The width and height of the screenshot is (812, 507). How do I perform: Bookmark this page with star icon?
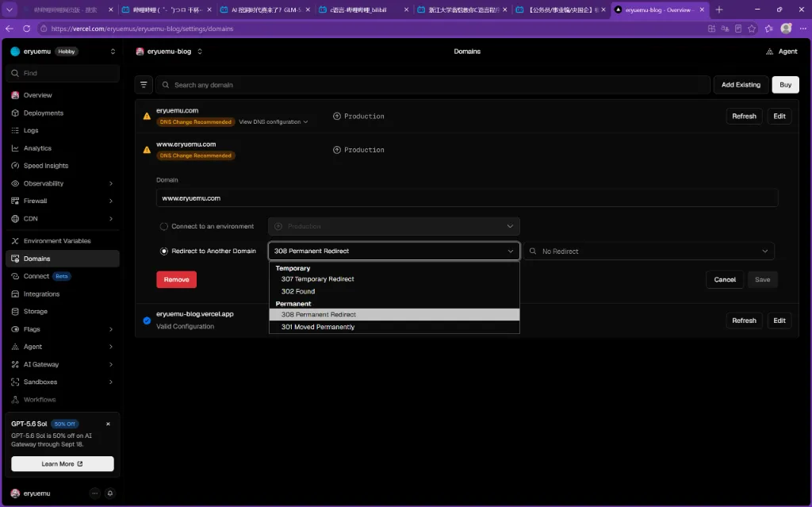tap(752, 29)
